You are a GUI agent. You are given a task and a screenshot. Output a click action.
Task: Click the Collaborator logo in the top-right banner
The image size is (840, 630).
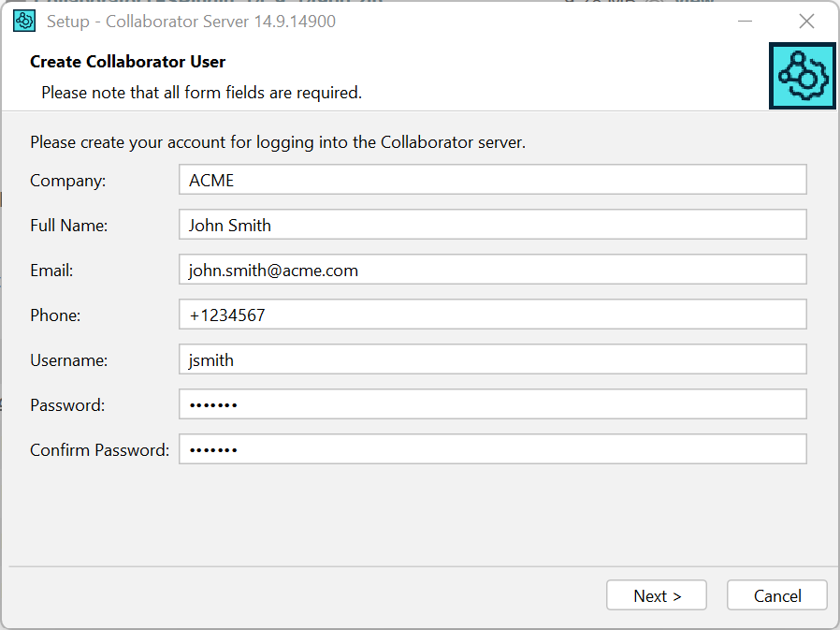coord(802,76)
